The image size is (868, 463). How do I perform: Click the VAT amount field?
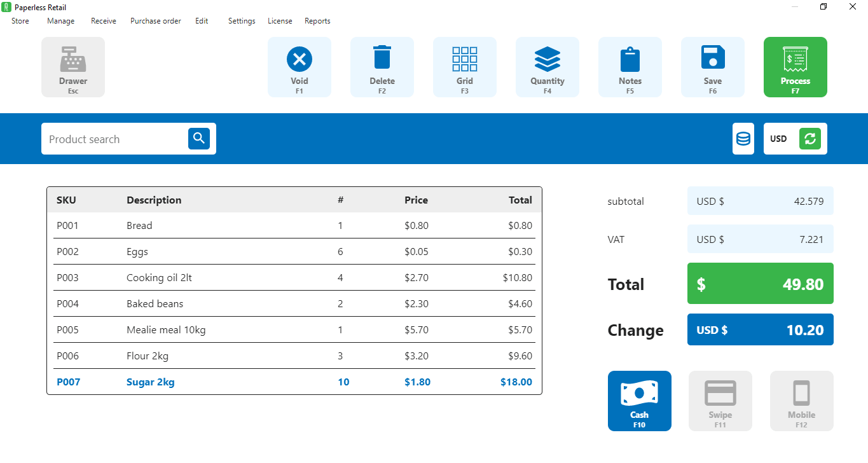pos(761,239)
